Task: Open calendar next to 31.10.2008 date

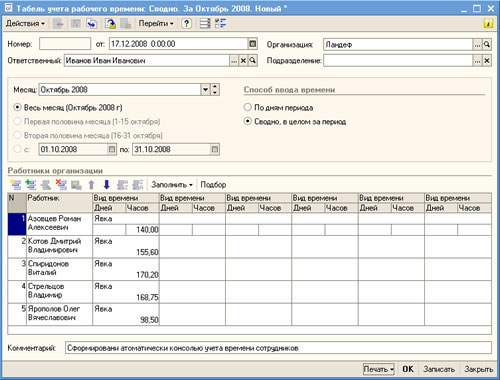Action: (215, 149)
